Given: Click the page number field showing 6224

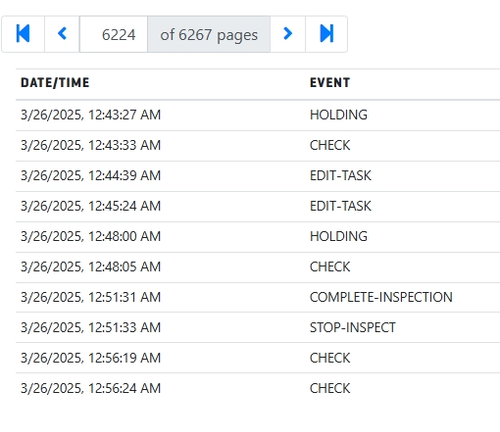Looking at the screenshot, I should pyautogui.click(x=114, y=34).
